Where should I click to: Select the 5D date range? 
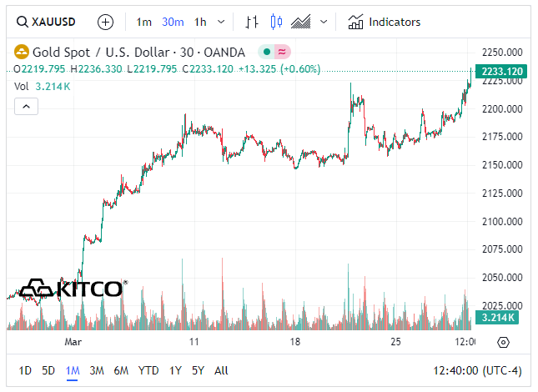coord(48,370)
